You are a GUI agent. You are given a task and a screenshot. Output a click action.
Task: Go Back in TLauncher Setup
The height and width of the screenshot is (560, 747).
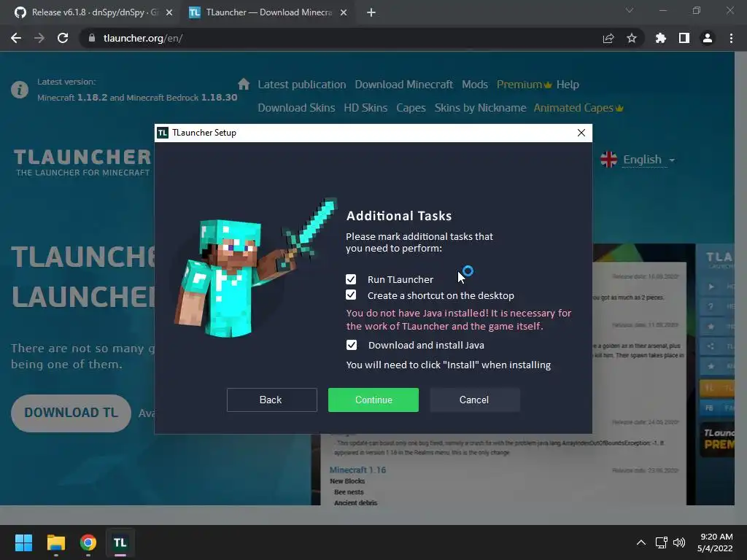coord(271,400)
